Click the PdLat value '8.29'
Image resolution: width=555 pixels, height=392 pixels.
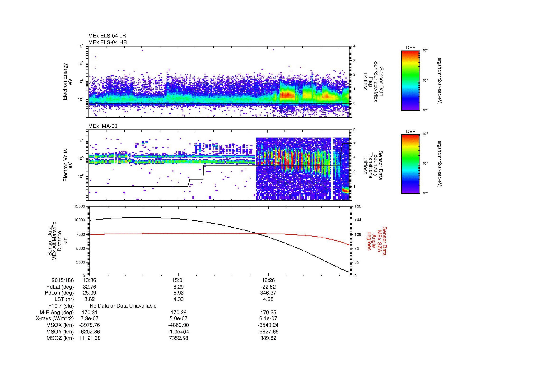(179, 287)
